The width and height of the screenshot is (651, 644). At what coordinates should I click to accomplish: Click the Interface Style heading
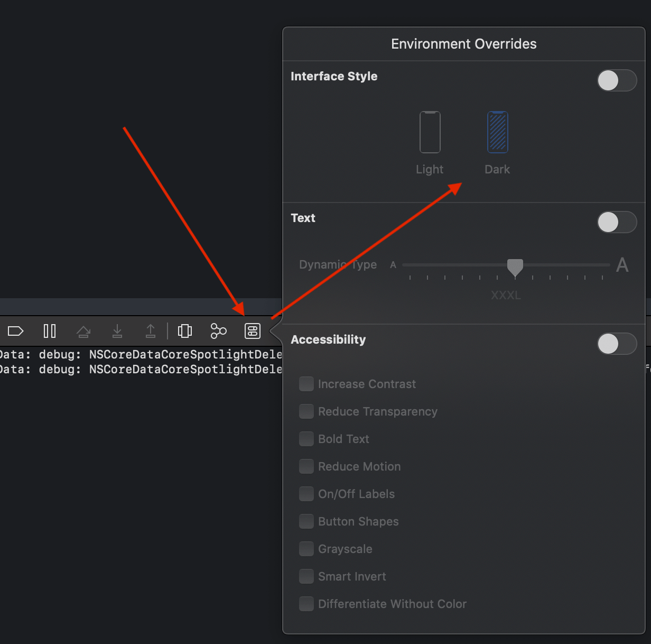334,76
